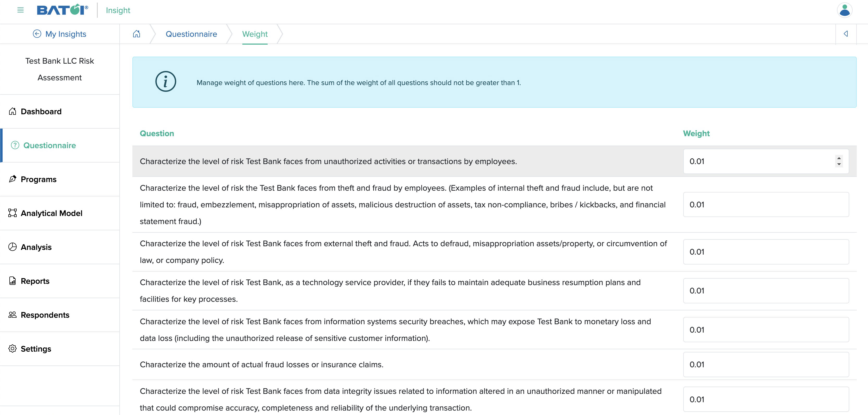The height and width of the screenshot is (415, 868).
Task: Click the business resumption plans question text
Action: 390,291
